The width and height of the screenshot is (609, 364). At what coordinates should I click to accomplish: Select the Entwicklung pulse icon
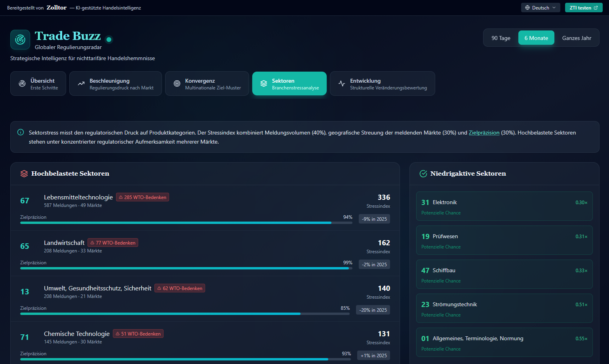[341, 83]
